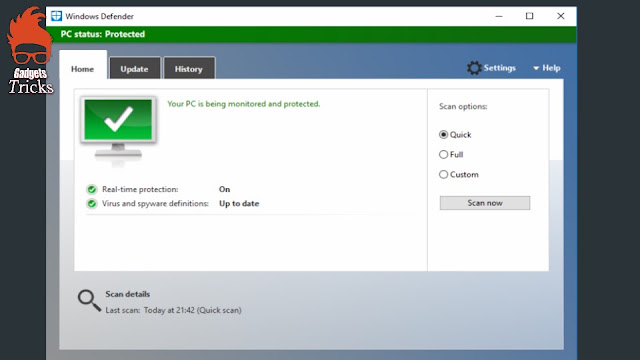Open the Settings link text
640x360 pixels.
(x=500, y=68)
